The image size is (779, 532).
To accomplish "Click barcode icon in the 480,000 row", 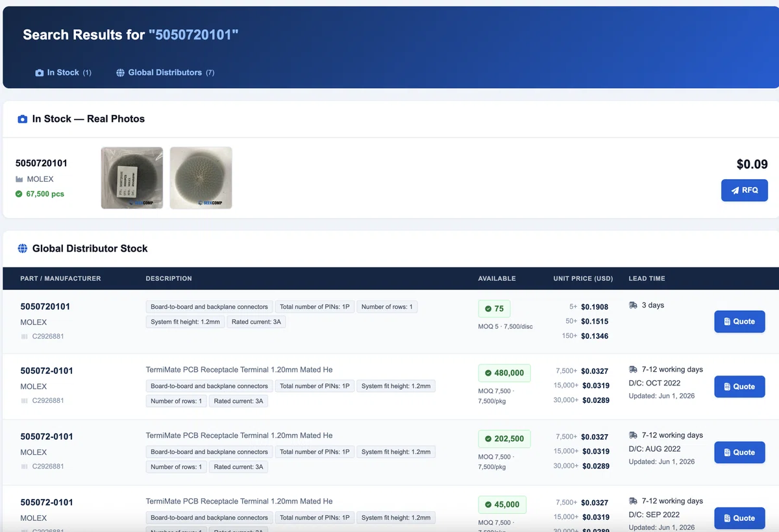I will [x=25, y=401].
